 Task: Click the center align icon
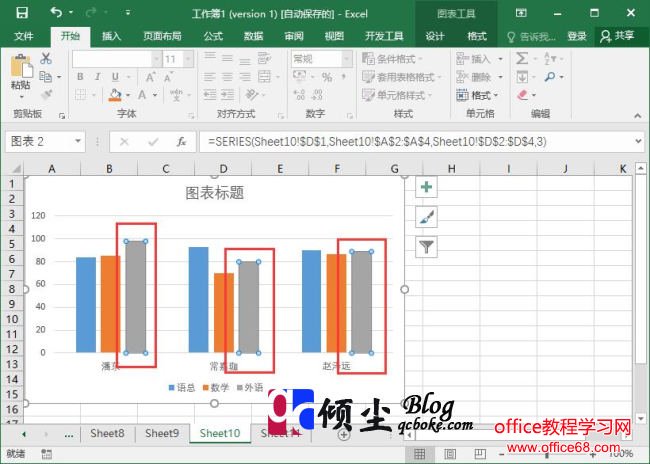[x=227, y=77]
